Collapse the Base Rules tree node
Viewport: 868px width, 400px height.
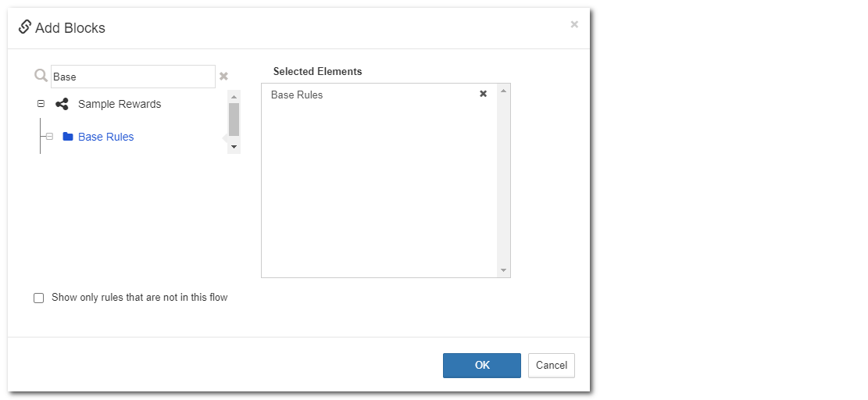point(49,137)
